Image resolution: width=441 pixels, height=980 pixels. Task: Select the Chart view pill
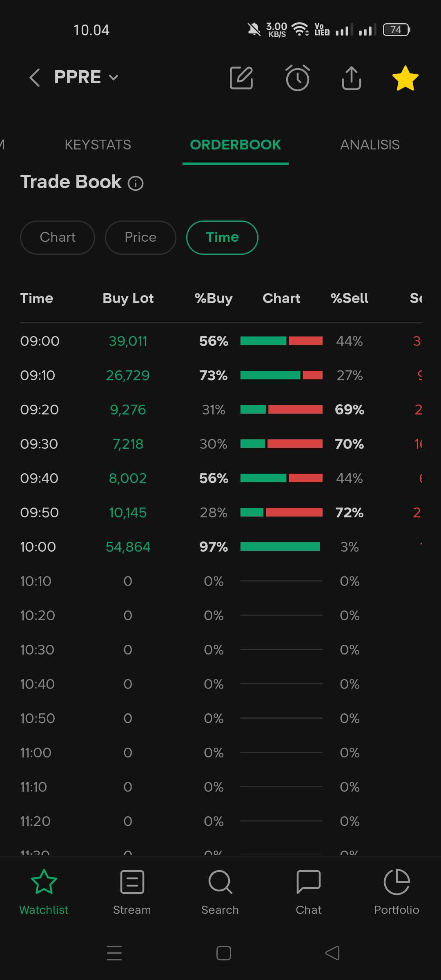coord(58,237)
